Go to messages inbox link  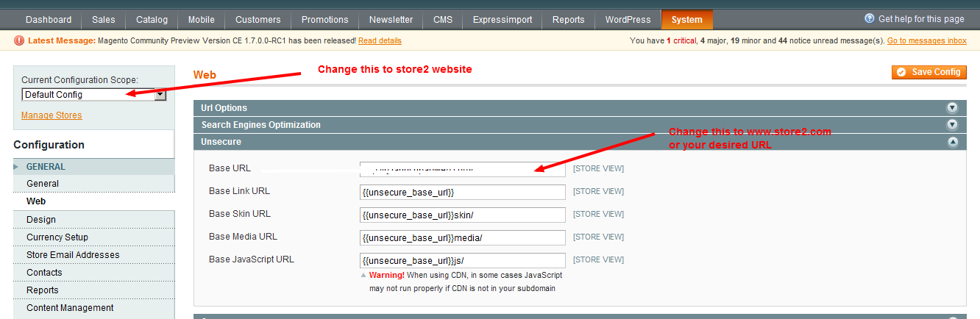point(926,41)
